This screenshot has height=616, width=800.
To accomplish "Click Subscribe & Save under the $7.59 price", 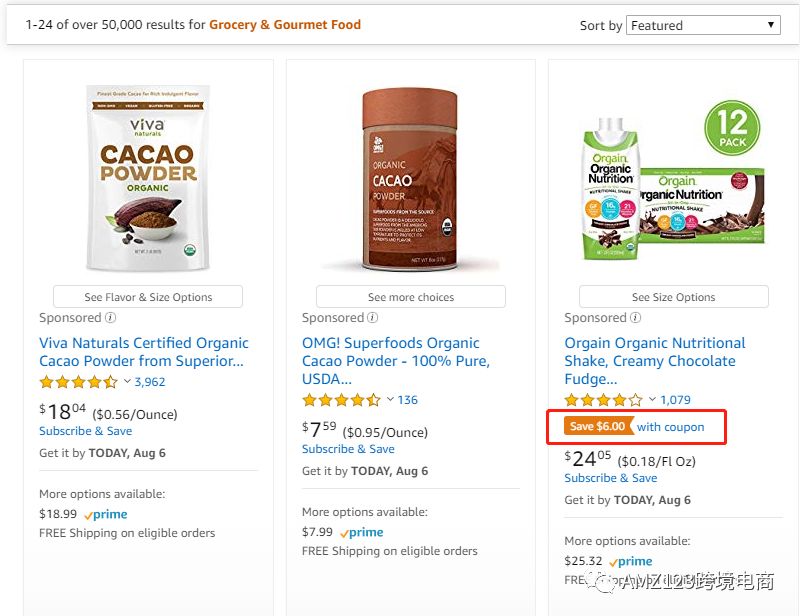I will 348,449.
